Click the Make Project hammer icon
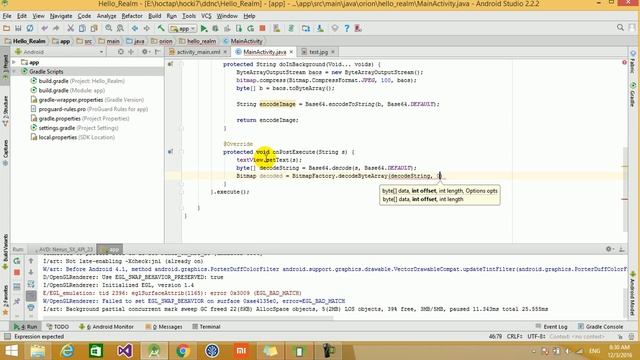Viewport: 640px width, 360px height. tap(161, 28)
